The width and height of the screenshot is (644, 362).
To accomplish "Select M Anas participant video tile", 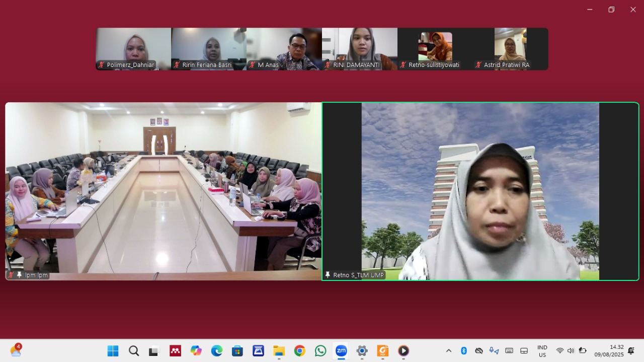I will [x=284, y=49].
